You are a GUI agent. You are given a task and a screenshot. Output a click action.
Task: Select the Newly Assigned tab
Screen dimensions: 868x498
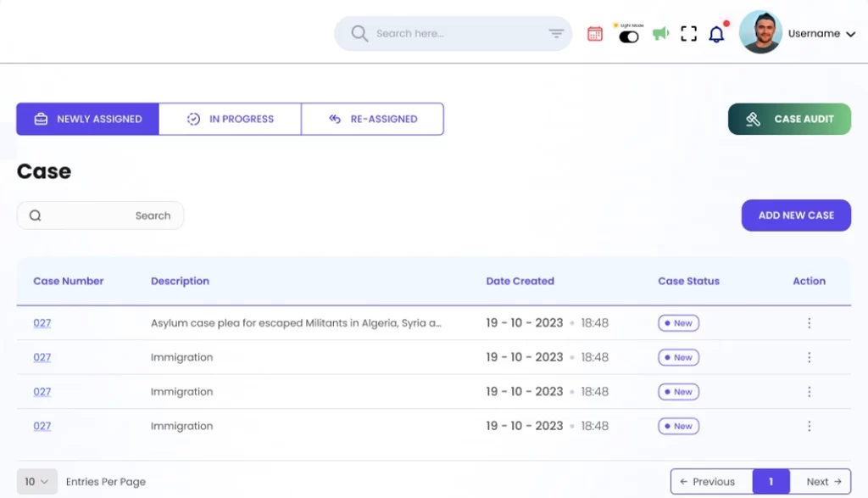tap(87, 120)
